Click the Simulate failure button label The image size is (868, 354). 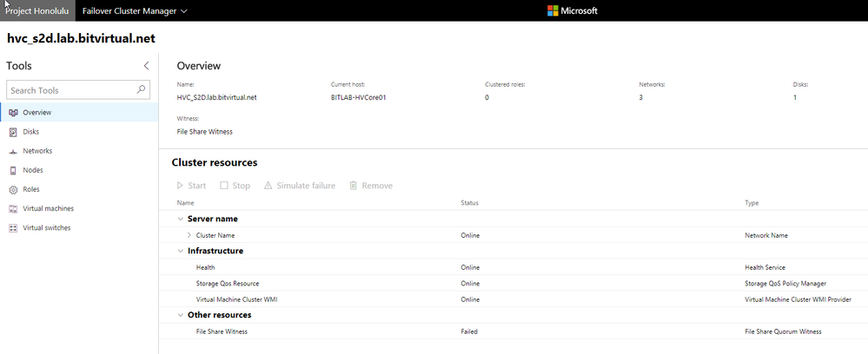click(x=306, y=186)
